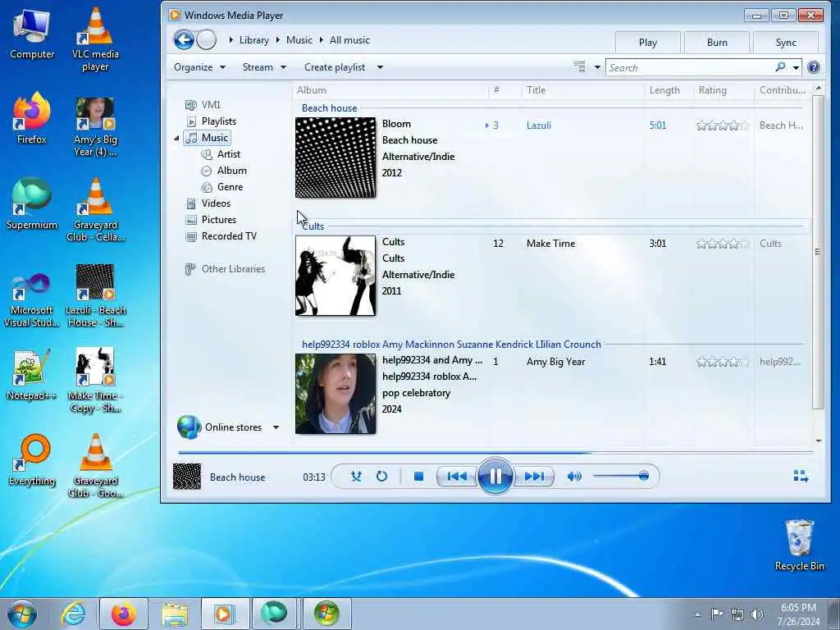Click the library vertical scrollbar
Image resolution: width=840 pixels, height=630 pixels.
tap(818, 252)
